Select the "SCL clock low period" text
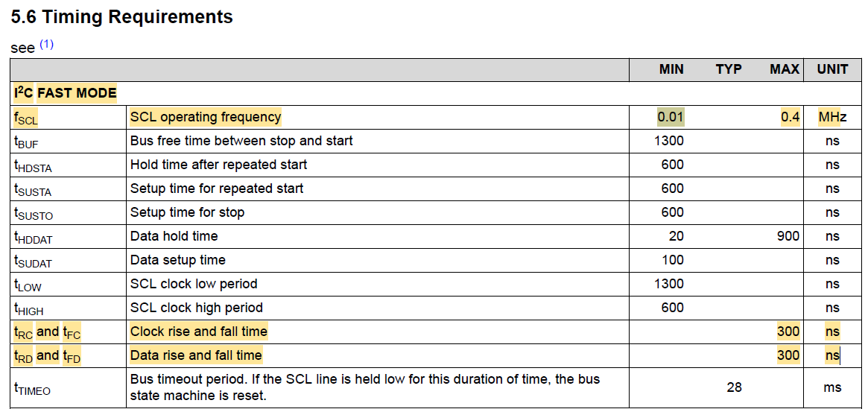 click(x=194, y=284)
